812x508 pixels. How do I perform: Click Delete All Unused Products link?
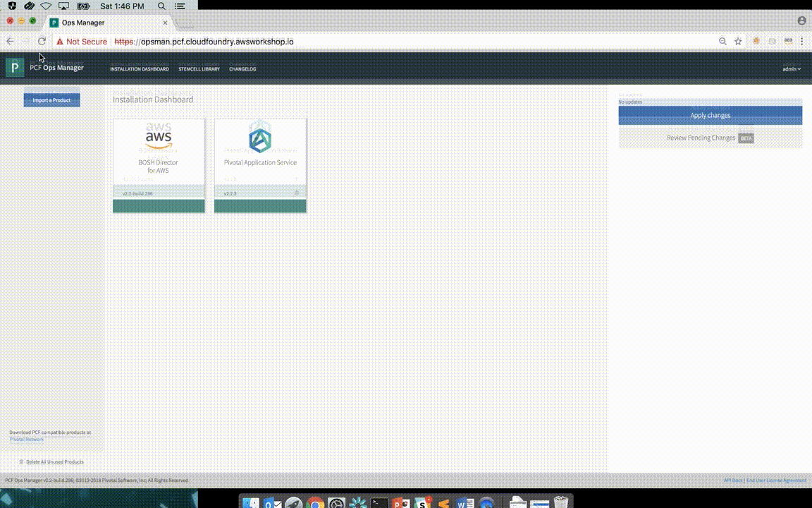click(x=54, y=461)
